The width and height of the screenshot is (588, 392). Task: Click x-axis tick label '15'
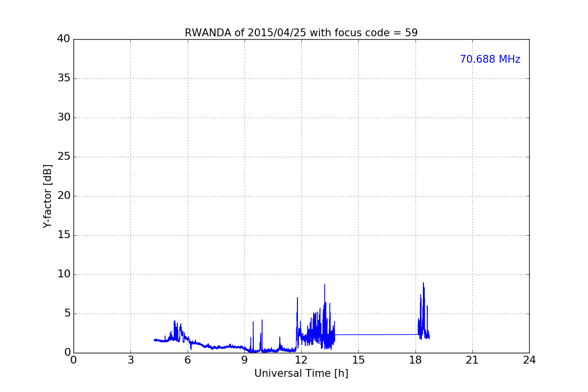358,360
